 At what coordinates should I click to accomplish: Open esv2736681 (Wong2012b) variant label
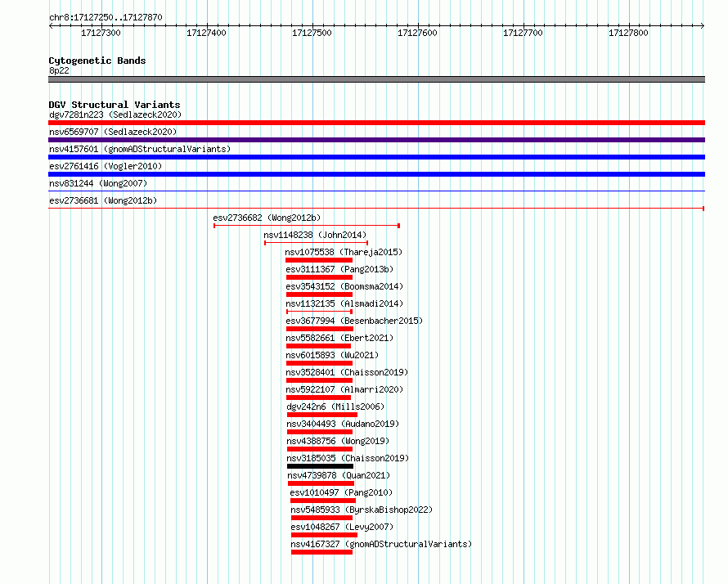click(x=103, y=200)
